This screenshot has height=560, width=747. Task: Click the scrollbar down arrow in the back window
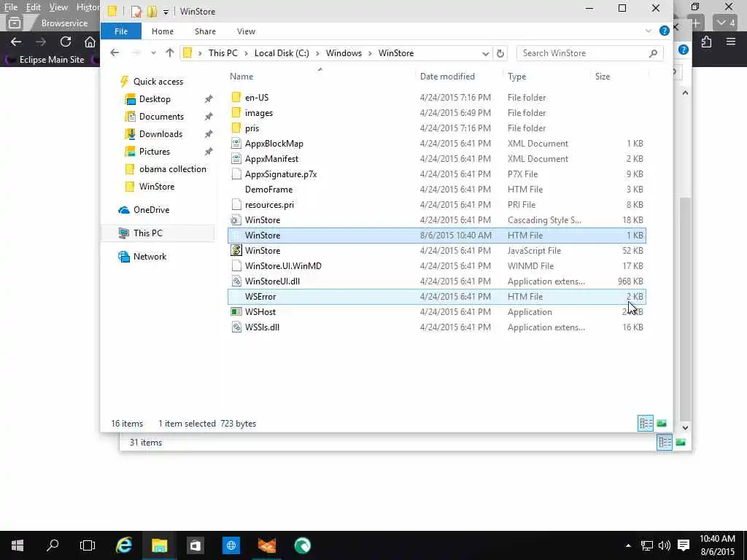685,427
